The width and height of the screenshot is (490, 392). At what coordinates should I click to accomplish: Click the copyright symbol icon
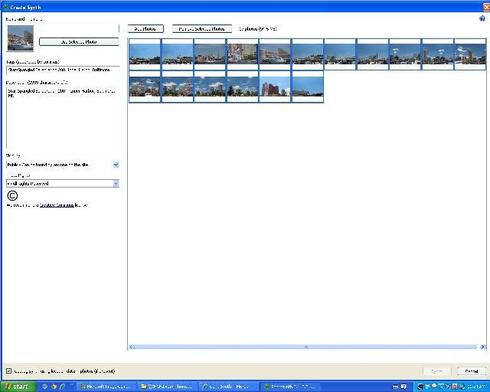(x=12, y=196)
